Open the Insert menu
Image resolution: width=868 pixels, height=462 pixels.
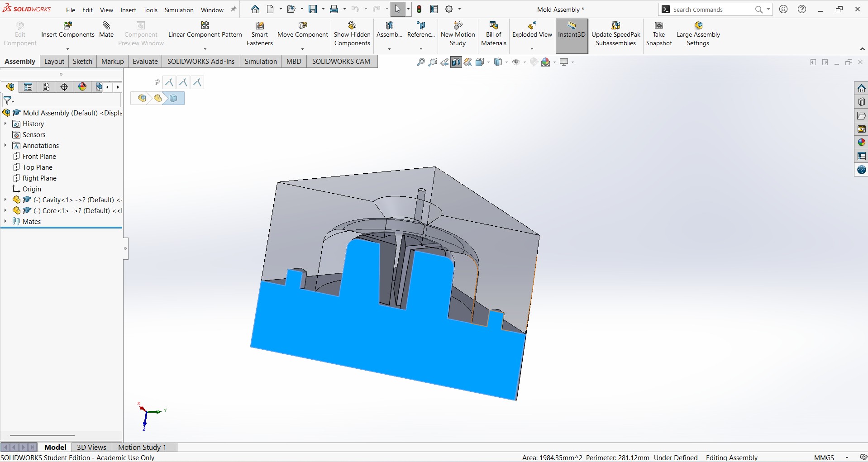tap(128, 10)
